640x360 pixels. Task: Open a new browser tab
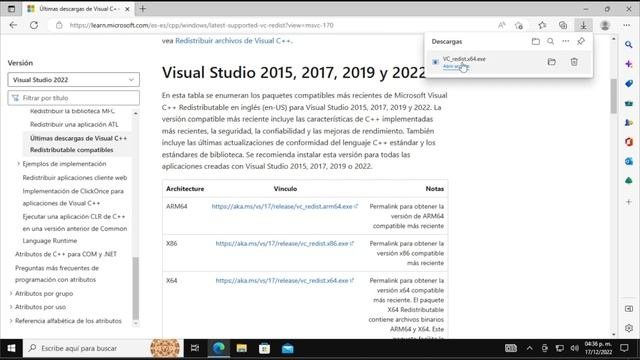pos(142,9)
